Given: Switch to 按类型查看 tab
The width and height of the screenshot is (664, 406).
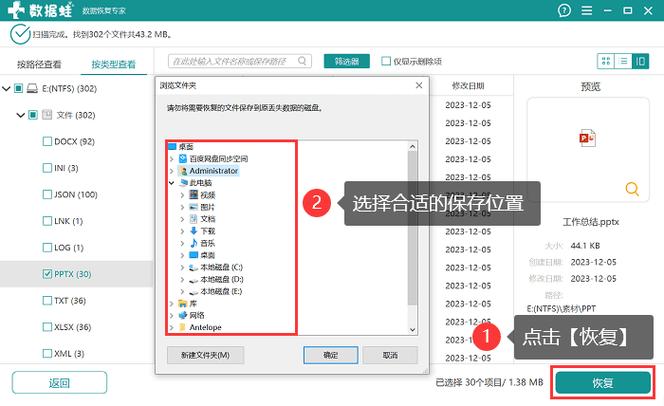Looking at the screenshot, I should (x=113, y=64).
